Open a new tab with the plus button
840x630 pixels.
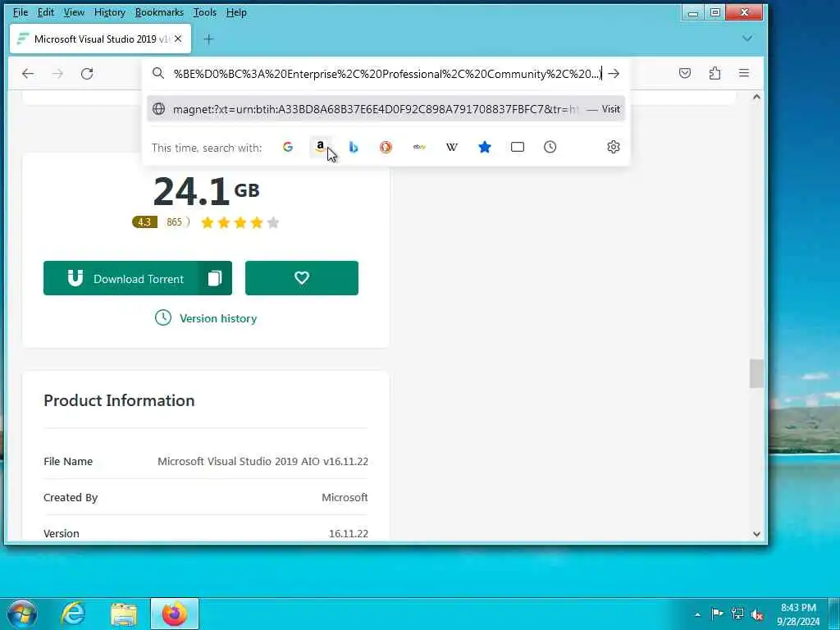pos(208,39)
